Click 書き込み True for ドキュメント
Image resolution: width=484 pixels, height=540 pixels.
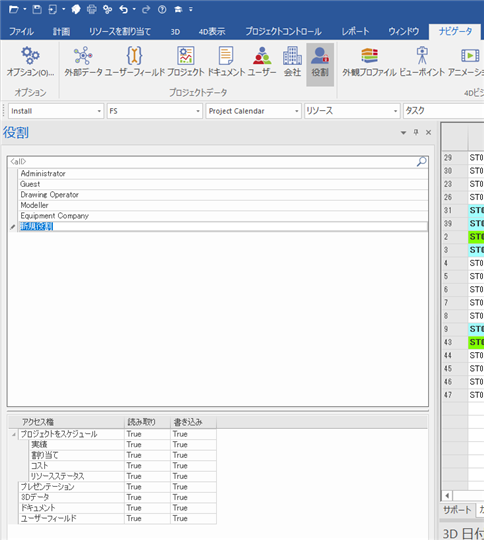[x=193, y=508]
